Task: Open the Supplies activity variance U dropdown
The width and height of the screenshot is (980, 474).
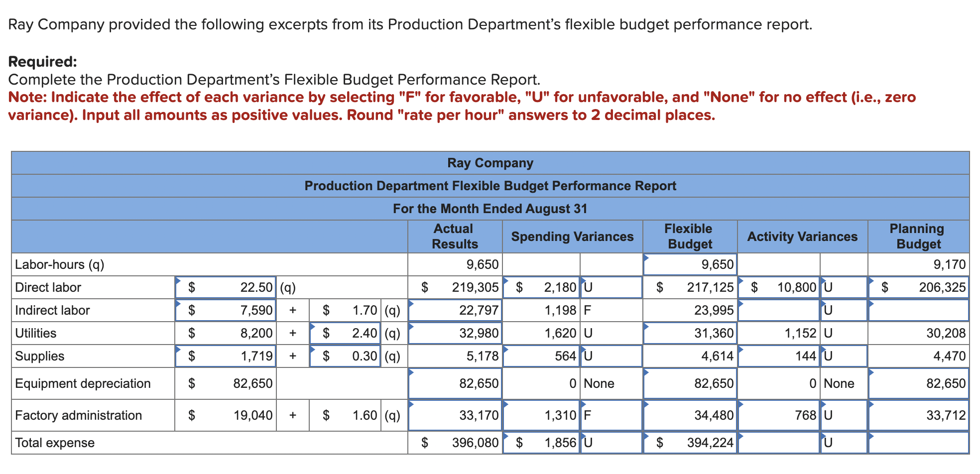Action: click(x=844, y=355)
